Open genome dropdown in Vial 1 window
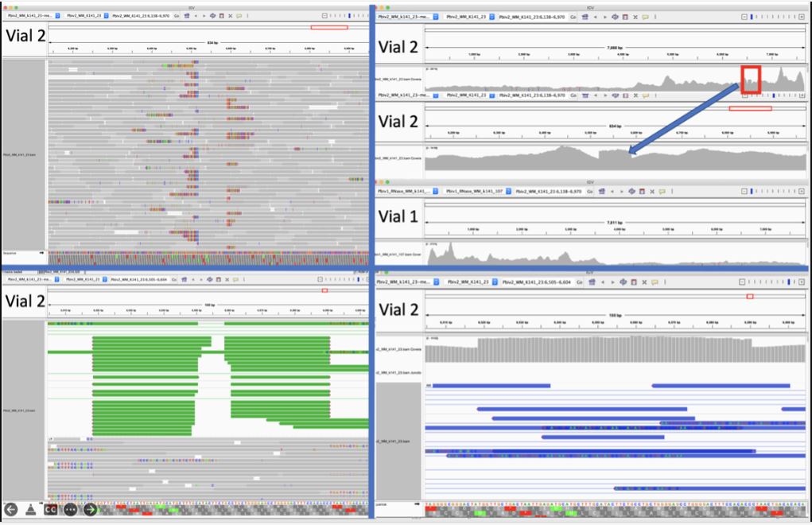812x525 pixels. click(x=435, y=192)
